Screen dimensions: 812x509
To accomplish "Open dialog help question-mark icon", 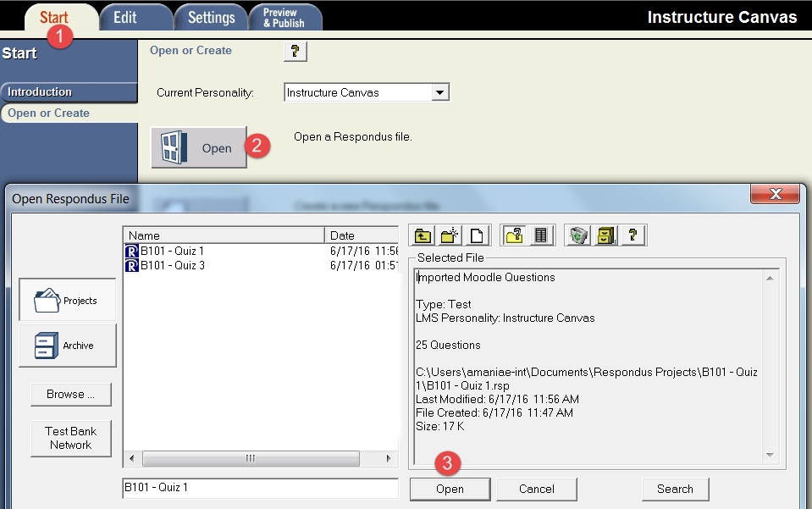I will (x=632, y=236).
